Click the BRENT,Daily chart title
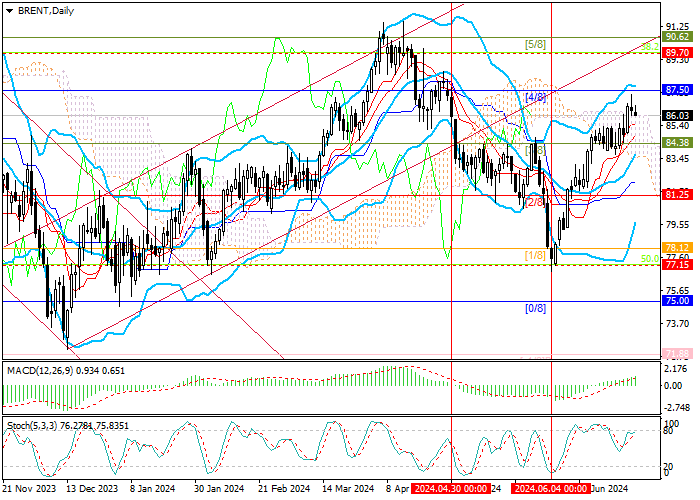The height and width of the screenshot is (500, 700). [46, 11]
